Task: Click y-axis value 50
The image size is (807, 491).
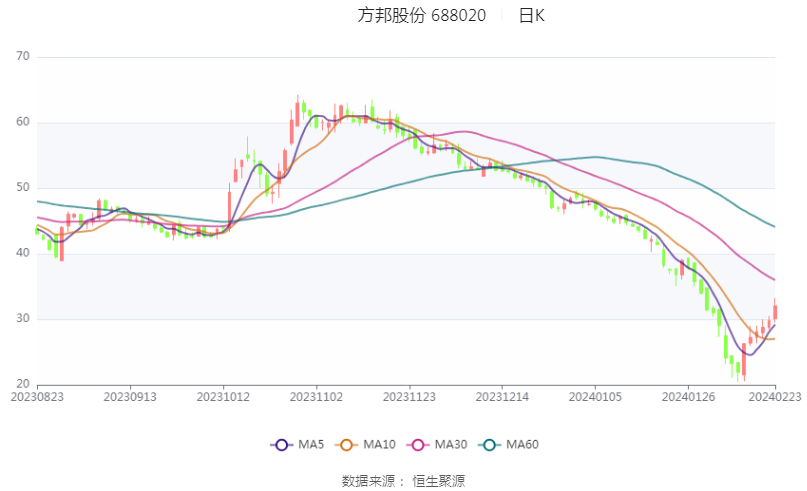Action: pos(23,187)
